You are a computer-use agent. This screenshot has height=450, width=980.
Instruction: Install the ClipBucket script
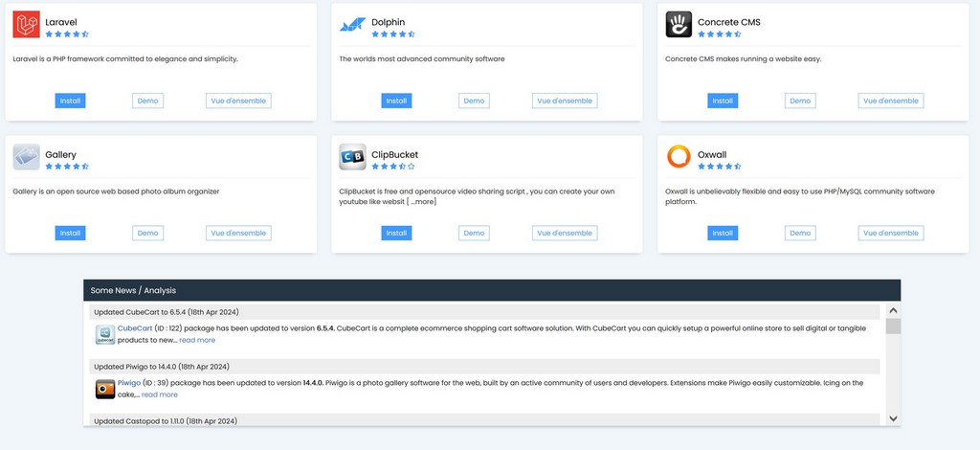tap(396, 233)
